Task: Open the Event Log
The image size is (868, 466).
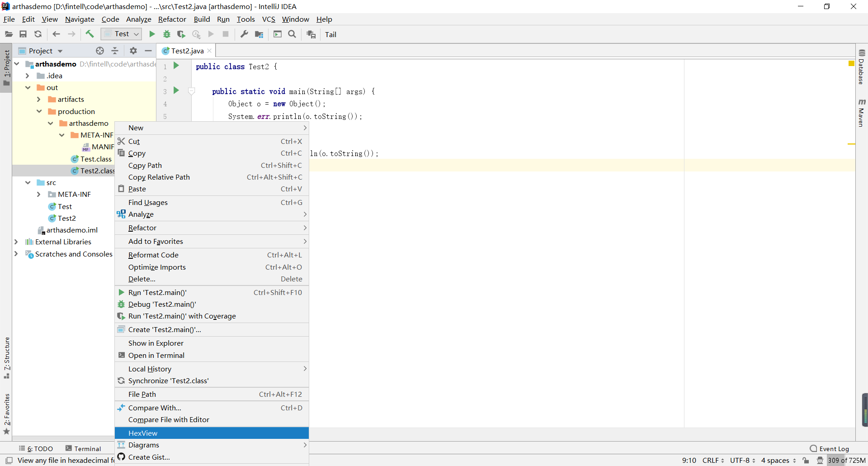Action: pos(834,448)
